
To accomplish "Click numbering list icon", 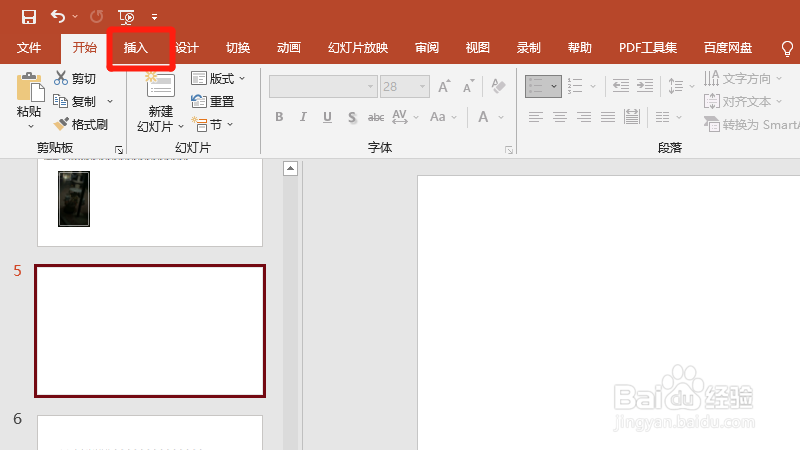I will pyautogui.click(x=575, y=86).
